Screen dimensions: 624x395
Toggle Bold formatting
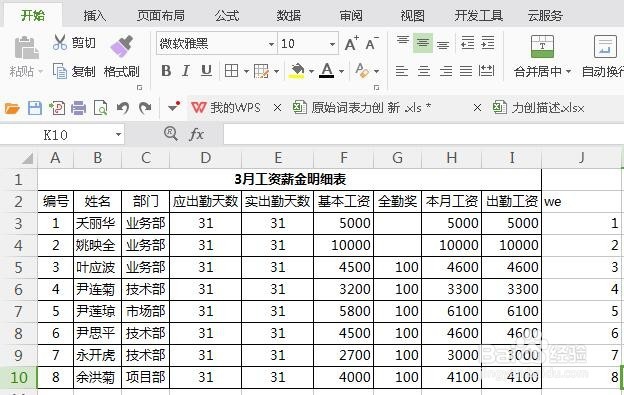tap(166, 71)
